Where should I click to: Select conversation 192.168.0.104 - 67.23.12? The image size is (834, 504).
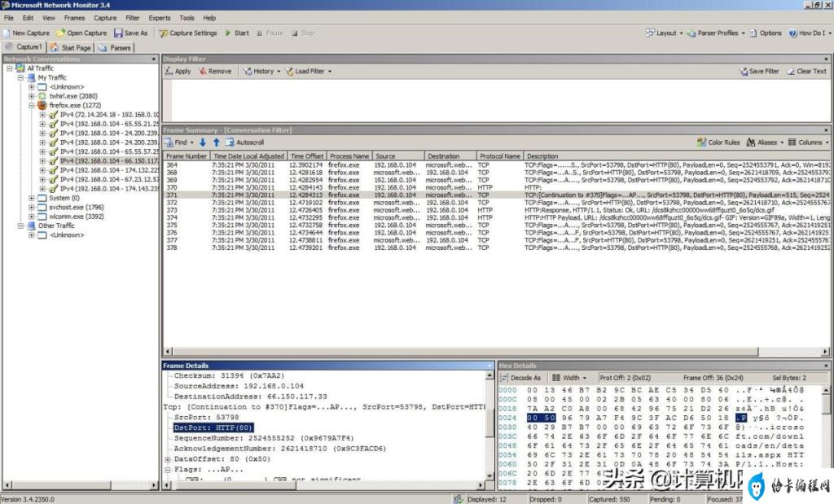click(x=109, y=180)
